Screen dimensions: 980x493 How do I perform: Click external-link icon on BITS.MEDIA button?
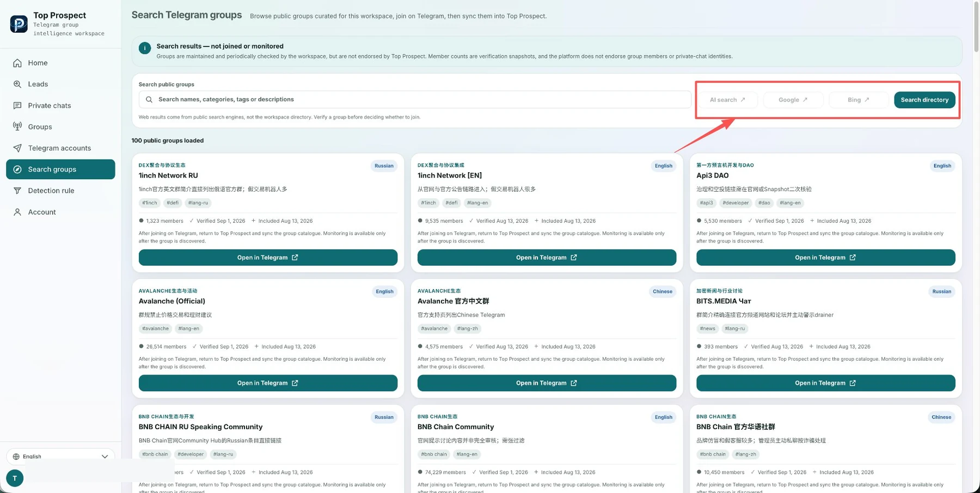click(853, 383)
